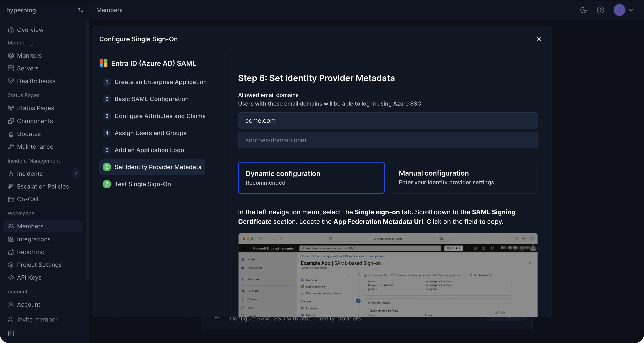Click the Monitors globe icon
The height and width of the screenshot is (343, 644).
point(11,56)
